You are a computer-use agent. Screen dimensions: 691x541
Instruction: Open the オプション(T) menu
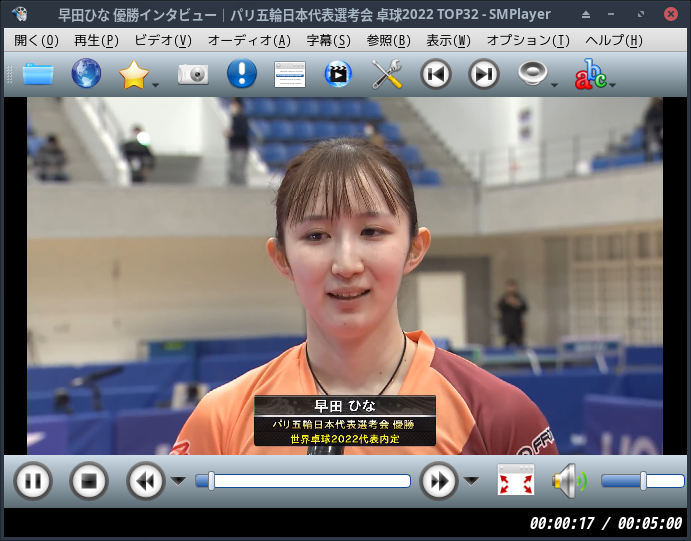pos(528,41)
